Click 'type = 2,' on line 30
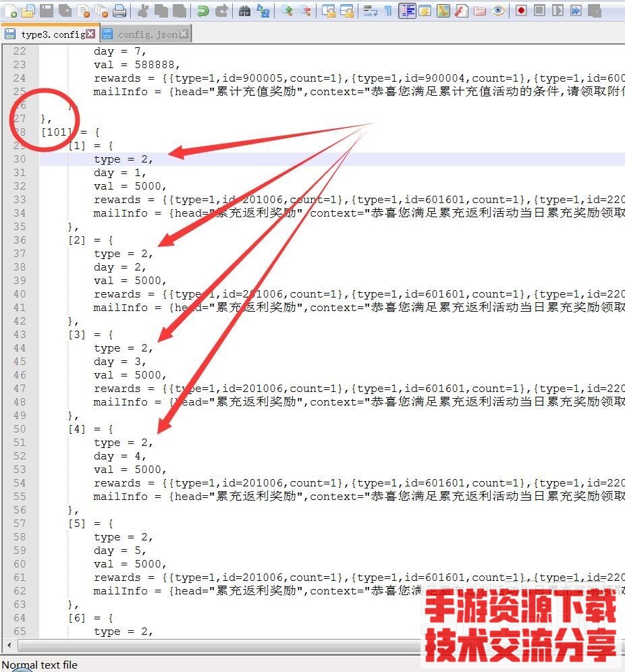The height and width of the screenshot is (672, 625). (124, 159)
